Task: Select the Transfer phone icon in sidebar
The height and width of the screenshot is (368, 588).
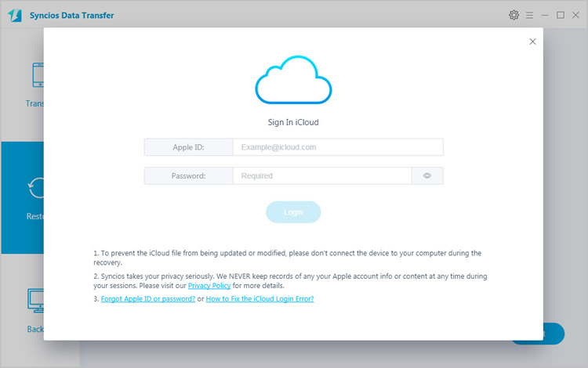Action: (38, 75)
